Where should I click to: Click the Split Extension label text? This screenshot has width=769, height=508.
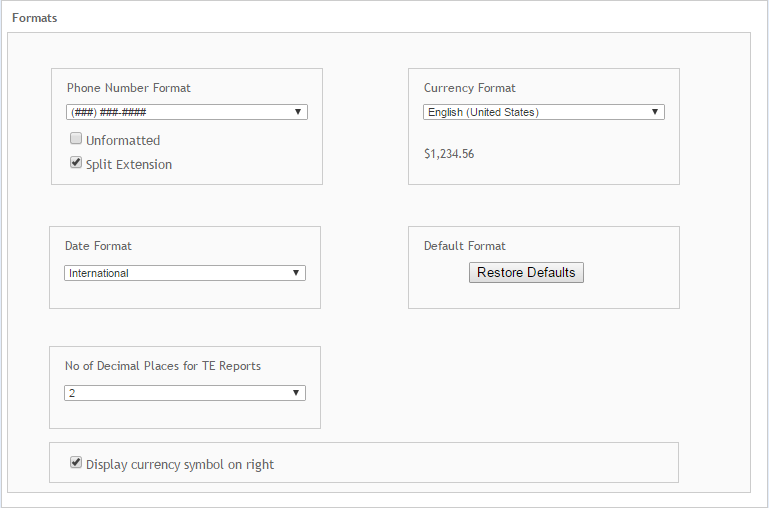(129, 165)
